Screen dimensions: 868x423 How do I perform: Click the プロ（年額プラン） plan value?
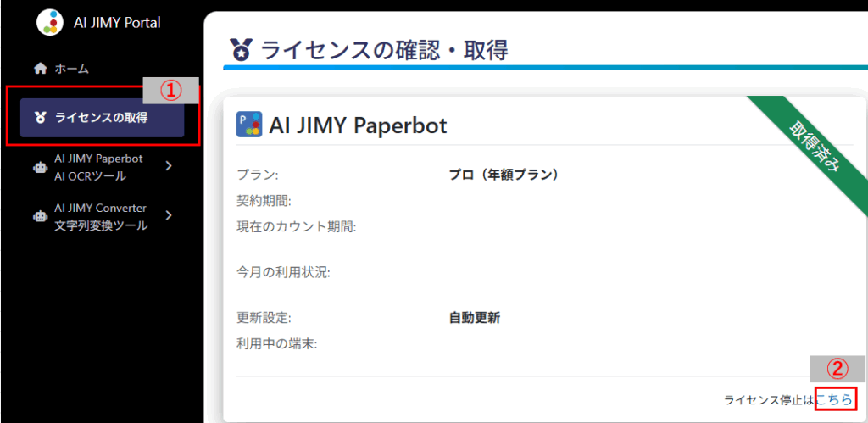pyautogui.click(x=504, y=175)
